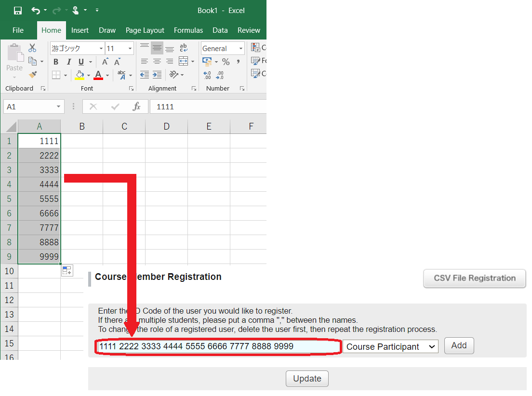Undo the last action in Excel
532x396 pixels.
[x=36, y=11]
